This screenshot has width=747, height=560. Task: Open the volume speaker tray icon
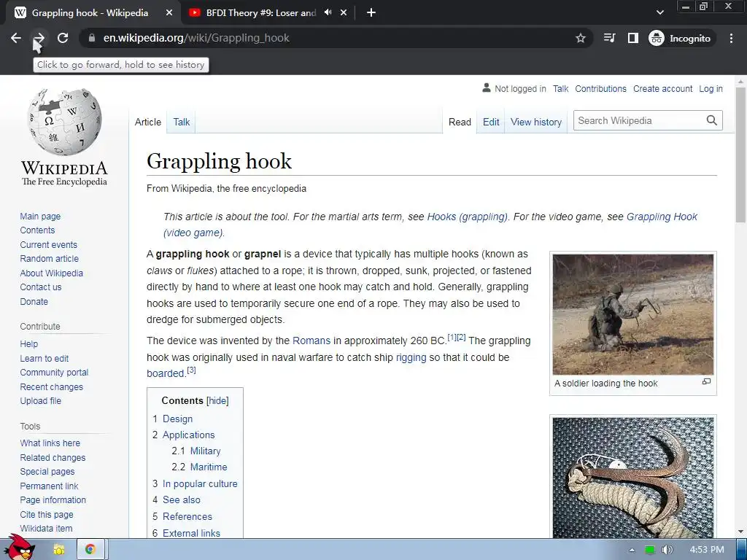click(667, 550)
